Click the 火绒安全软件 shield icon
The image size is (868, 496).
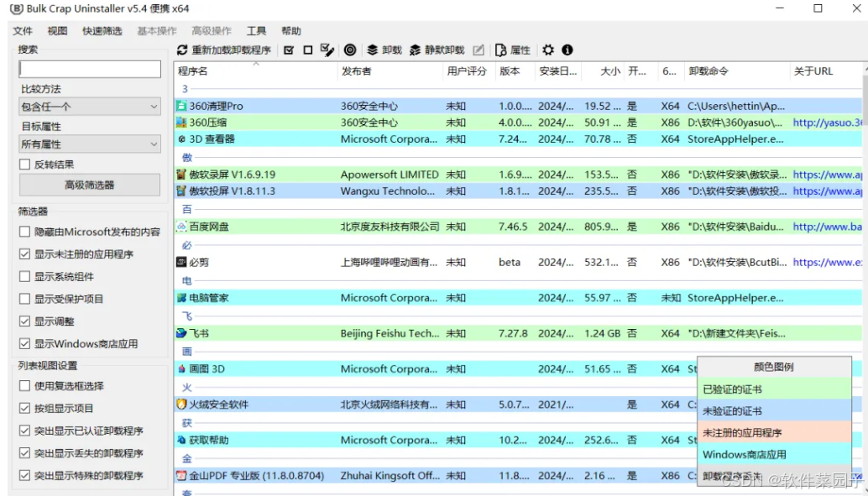coord(181,405)
